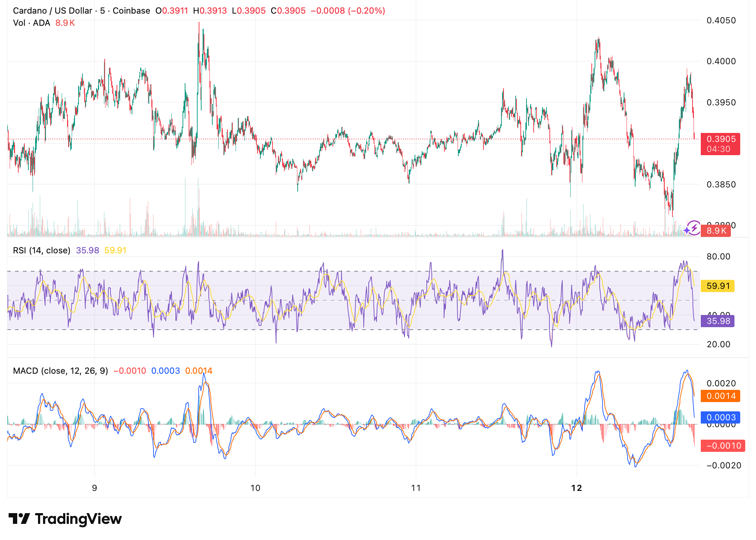
Task: Change the 5-minute timeframe setting
Action: tap(103, 10)
